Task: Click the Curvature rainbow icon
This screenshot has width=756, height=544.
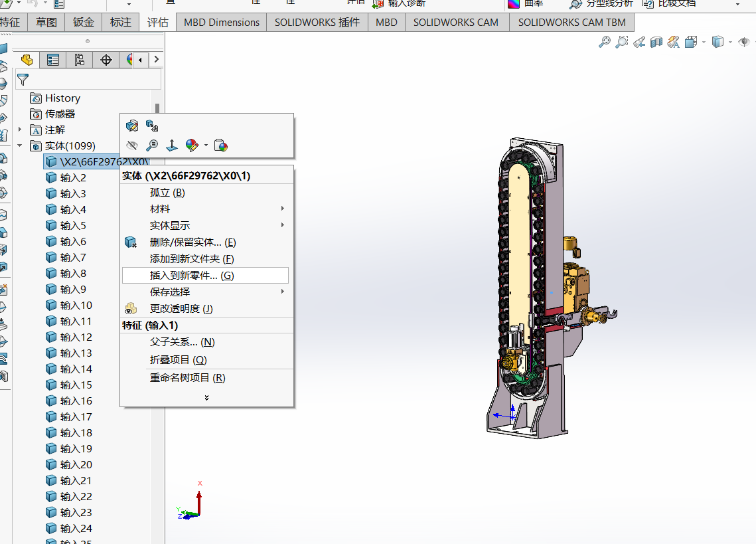Action: [514, 4]
